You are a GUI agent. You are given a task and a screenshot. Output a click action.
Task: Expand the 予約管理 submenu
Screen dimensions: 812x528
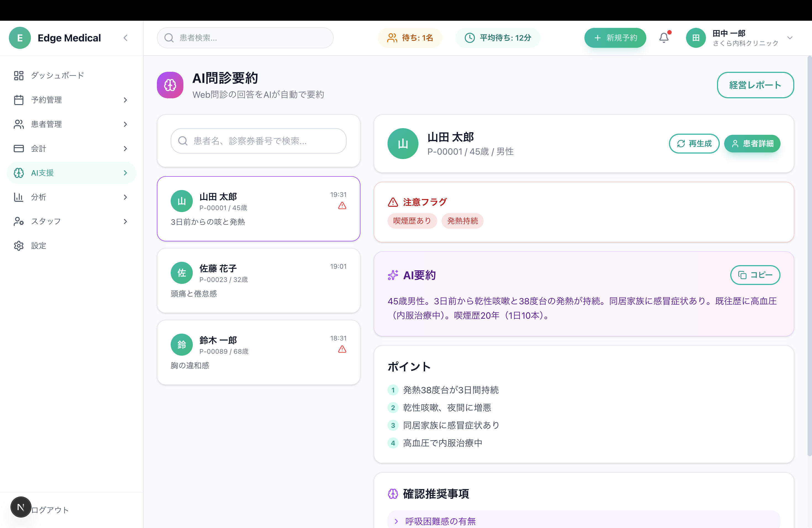click(125, 100)
